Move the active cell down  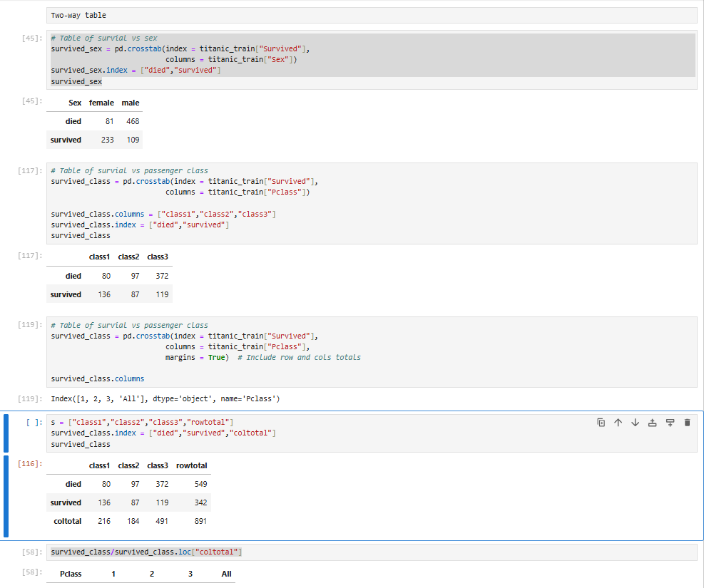coord(635,423)
